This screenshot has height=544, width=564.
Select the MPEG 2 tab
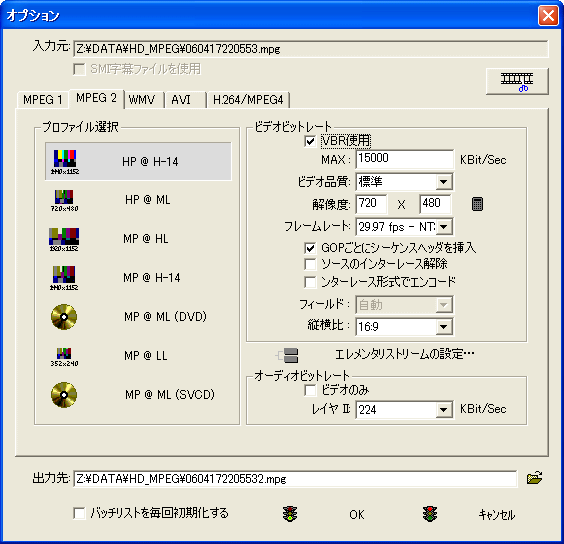[x=96, y=99]
